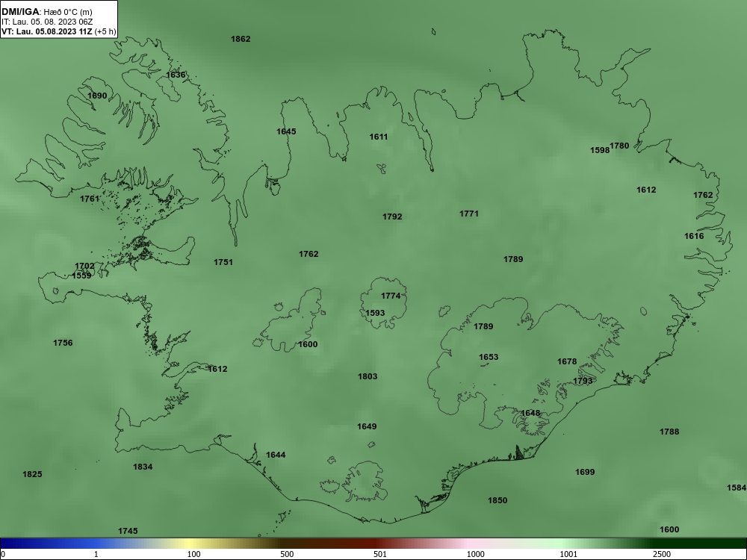This screenshot has width=747, height=560.
Task: Select the 1761 height label
Action: point(90,199)
